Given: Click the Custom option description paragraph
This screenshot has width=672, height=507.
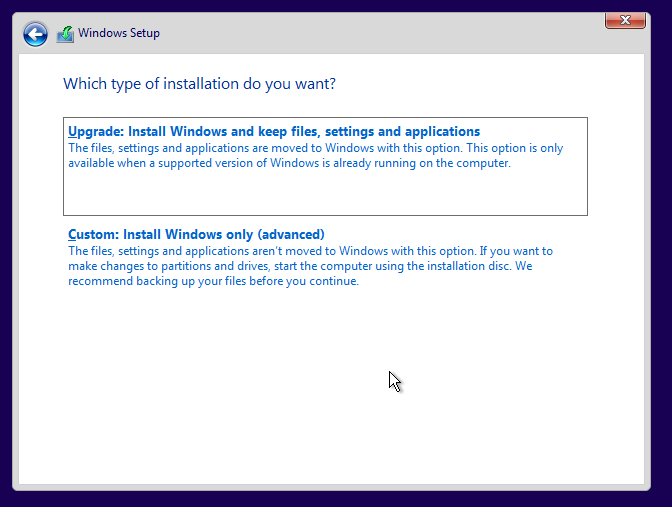Looking at the screenshot, I should (310, 266).
